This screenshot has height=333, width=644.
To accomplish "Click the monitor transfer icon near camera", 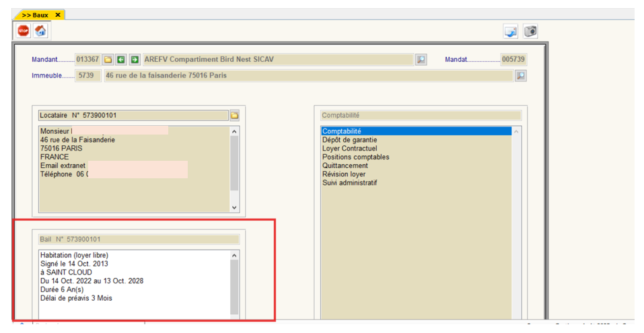I will tap(511, 31).
